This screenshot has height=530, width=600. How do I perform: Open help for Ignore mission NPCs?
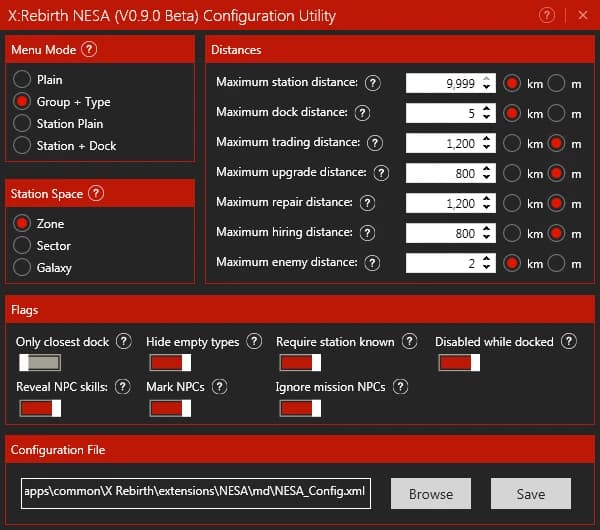pyautogui.click(x=400, y=386)
